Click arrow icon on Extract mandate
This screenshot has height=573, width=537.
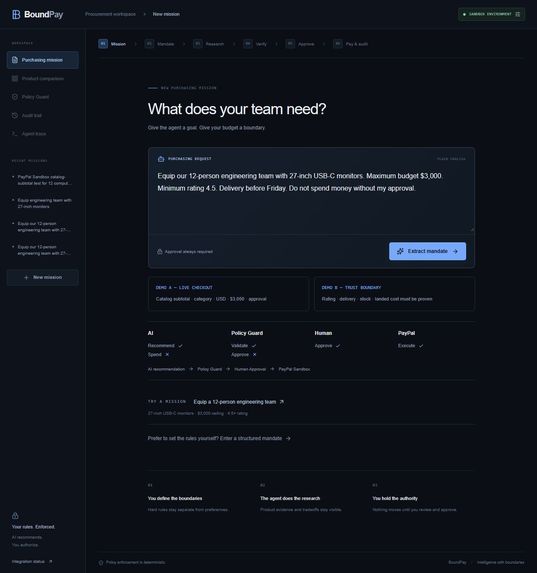pos(455,251)
